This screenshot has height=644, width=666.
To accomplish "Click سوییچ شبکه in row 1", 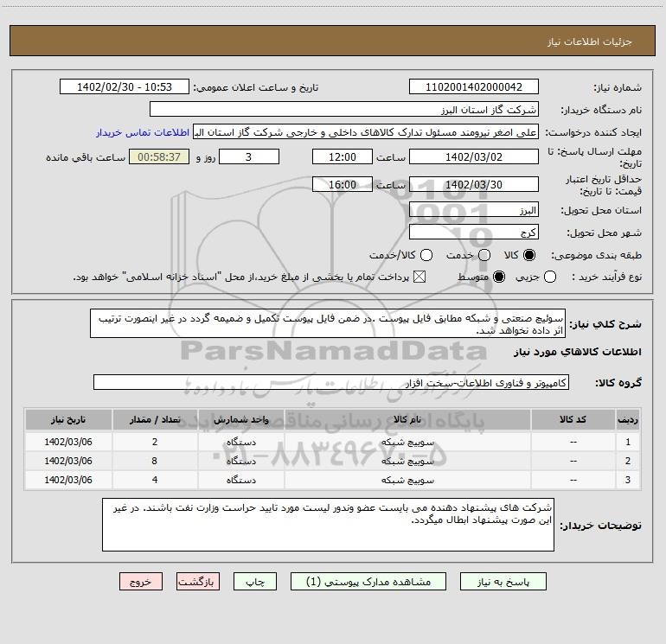I will (x=407, y=442).
